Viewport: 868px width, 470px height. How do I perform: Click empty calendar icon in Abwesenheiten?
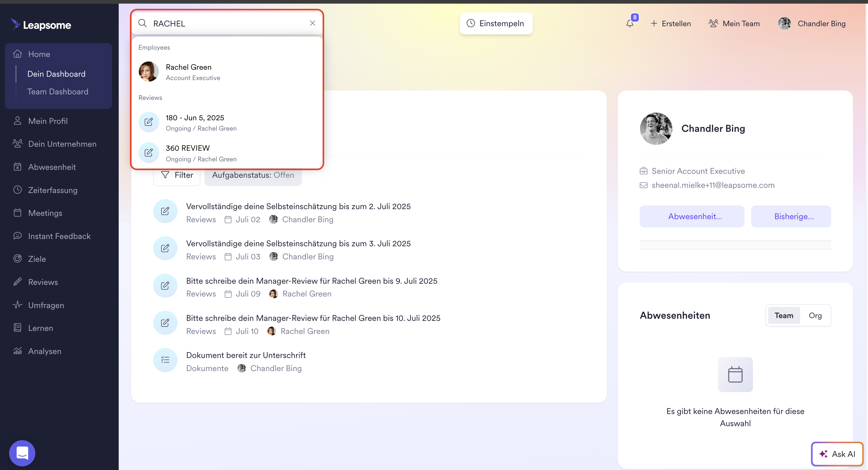[x=735, y=374]
